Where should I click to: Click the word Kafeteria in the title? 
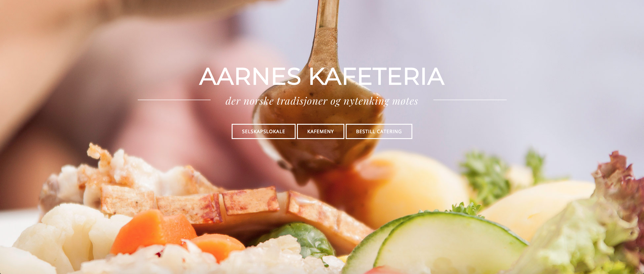[x=377, y=76]
